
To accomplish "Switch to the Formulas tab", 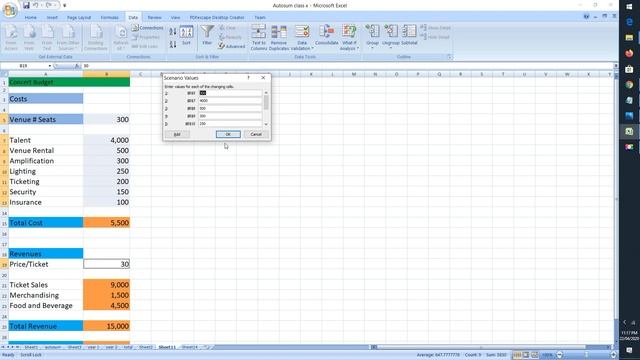I will coord(109,18).
